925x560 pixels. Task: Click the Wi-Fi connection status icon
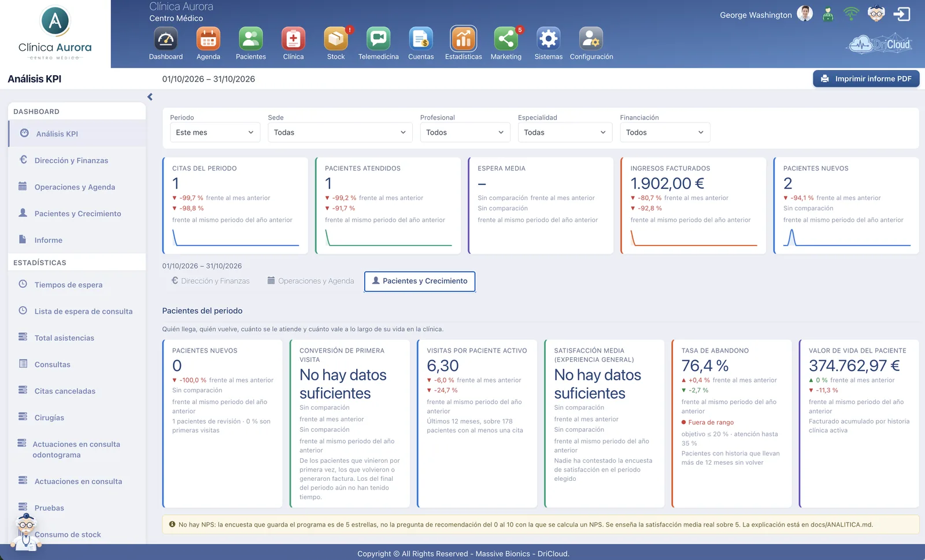851,13
